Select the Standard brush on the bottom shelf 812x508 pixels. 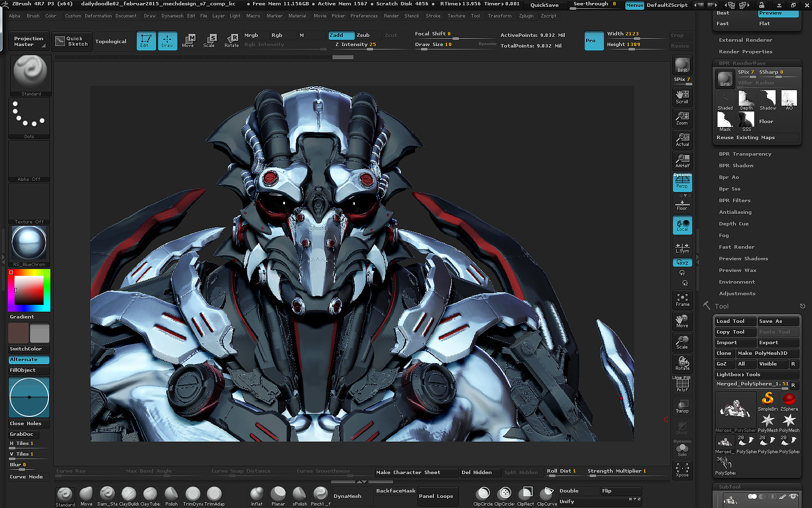(65, 496)
